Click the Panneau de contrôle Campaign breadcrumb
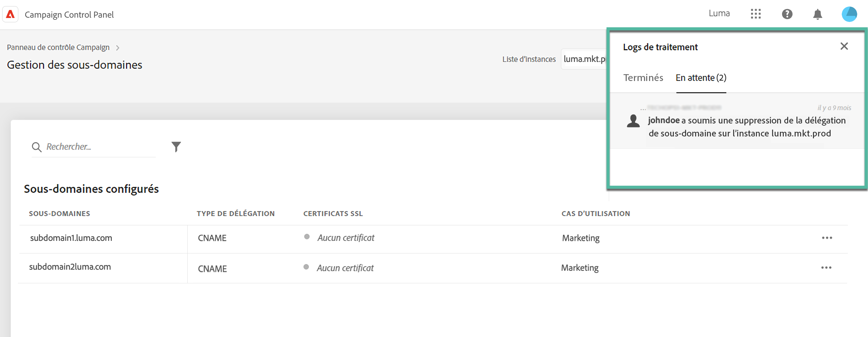868x337 pixels. pyautogui.click(x=58, y=48)
